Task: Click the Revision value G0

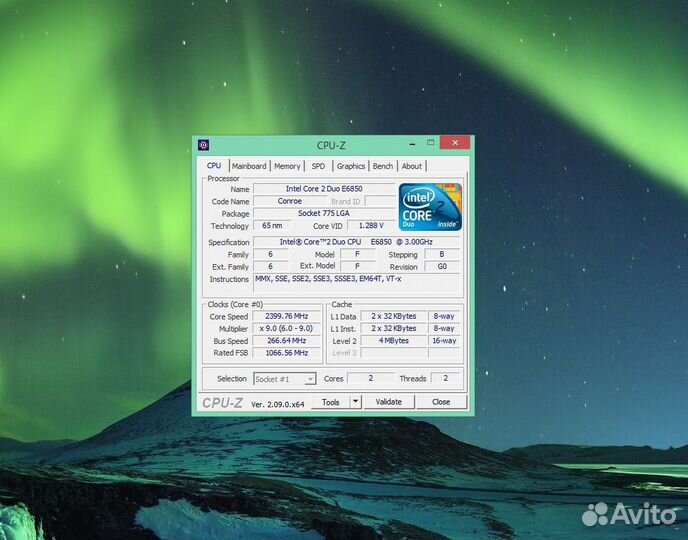Action: coord(442,266)
